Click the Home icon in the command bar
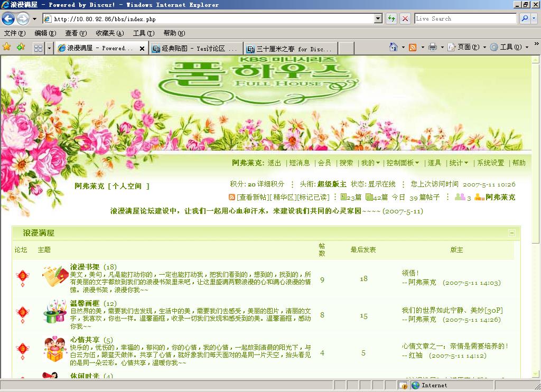The height and width of the screenshot is (392, 541). (393, 47)
